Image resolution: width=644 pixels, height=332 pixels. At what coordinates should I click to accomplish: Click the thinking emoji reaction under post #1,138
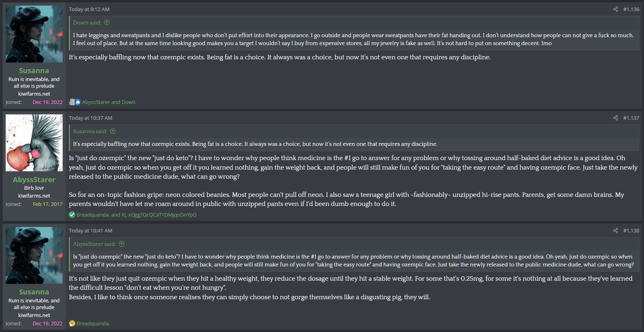72,323
